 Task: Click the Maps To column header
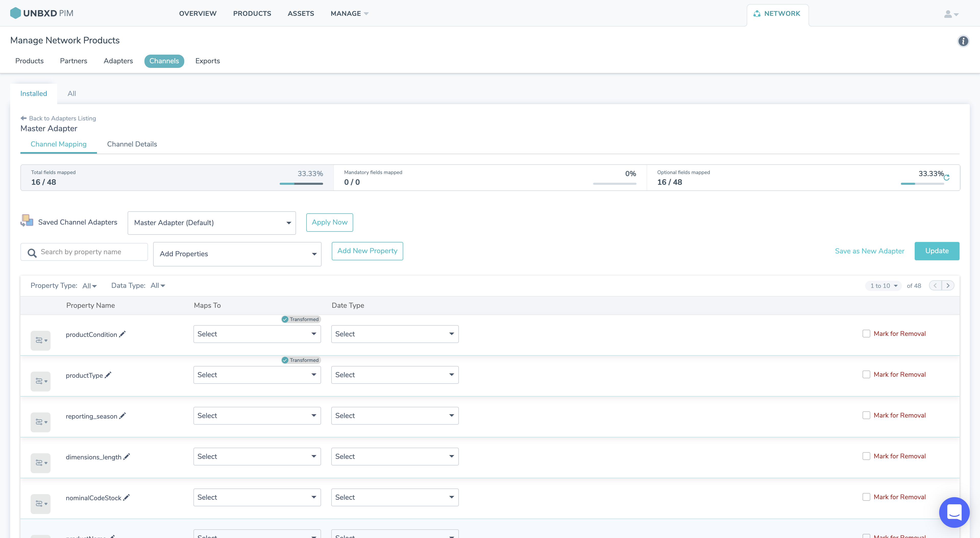(207, 305)
